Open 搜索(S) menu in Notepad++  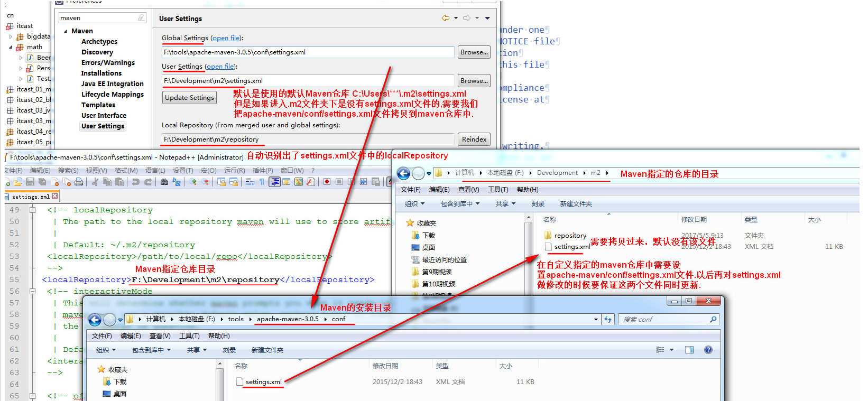point(68,171)
